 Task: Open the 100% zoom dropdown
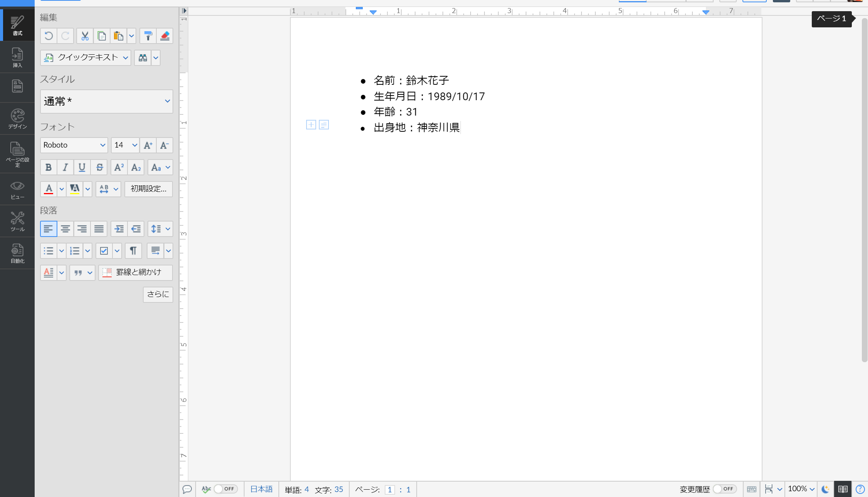click(x=801, y=489)
